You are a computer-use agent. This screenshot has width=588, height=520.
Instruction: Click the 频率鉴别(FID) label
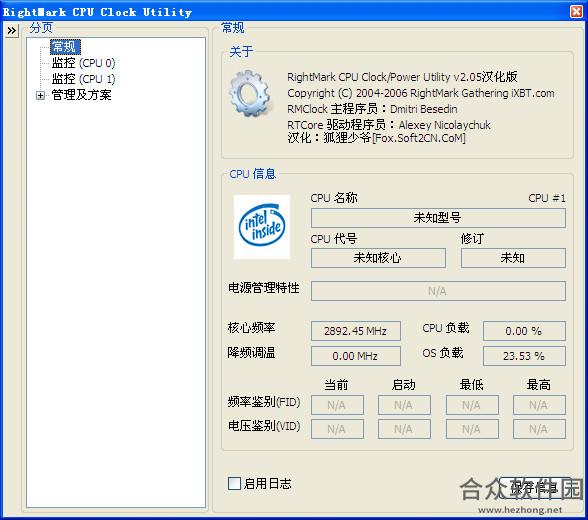[264, 402]
